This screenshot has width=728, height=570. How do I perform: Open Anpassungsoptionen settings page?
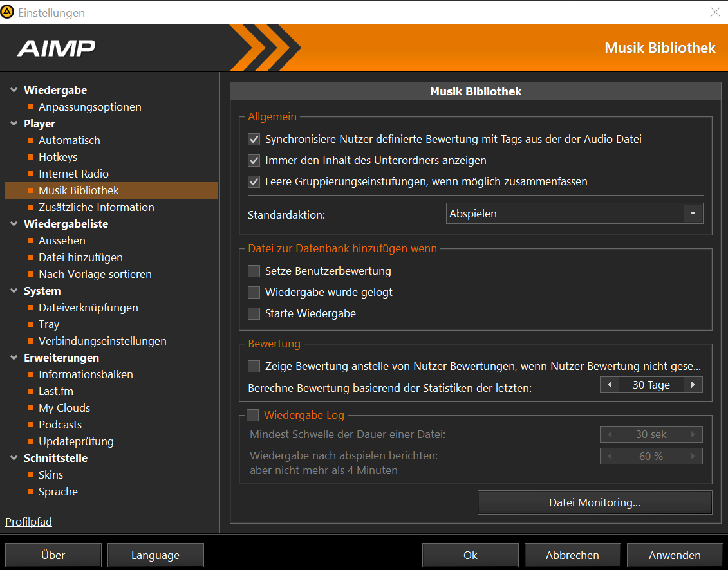pos(90,107)
